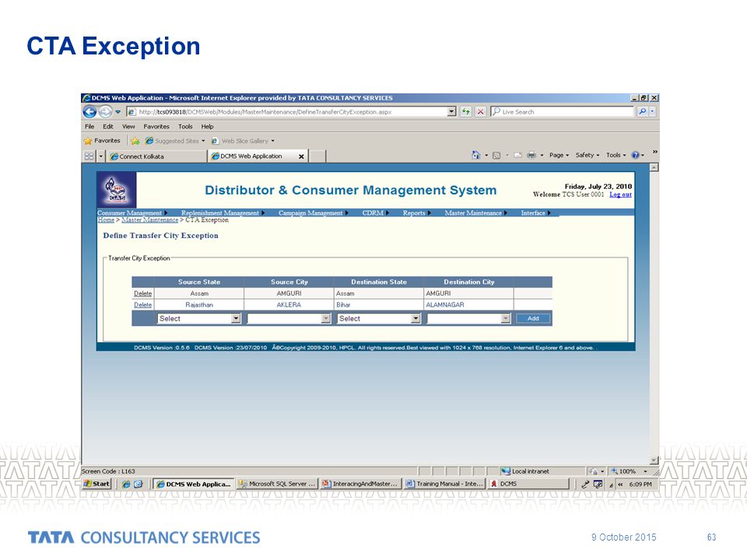The height and width of the screenshot is (560, 747).
Task: Click the blue Help question mark icon
Action: point(635,156)
